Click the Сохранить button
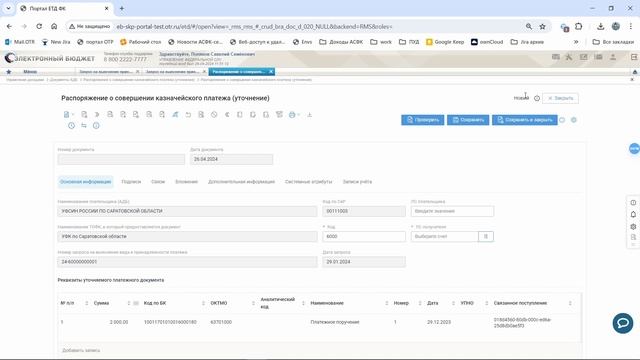Screen dimensions: 640x360 click(x=468, y=120)
